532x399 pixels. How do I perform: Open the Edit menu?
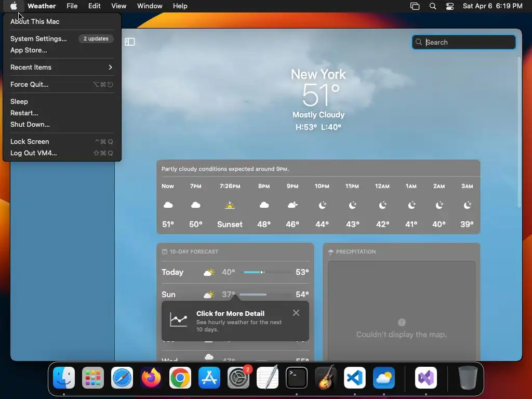pyautogui.click(x=95, y=6)
